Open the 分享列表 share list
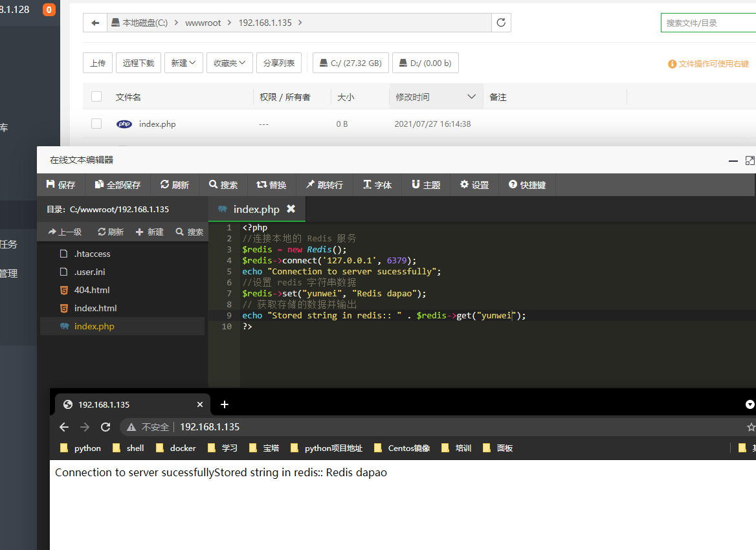The height and width of the screenshot is (550, 756). 279,63
